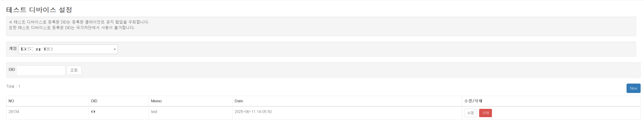The height and width of the screenshot is (125, 644).
Task: Edit row 29134 with the 수정 button
Action: 470,113
